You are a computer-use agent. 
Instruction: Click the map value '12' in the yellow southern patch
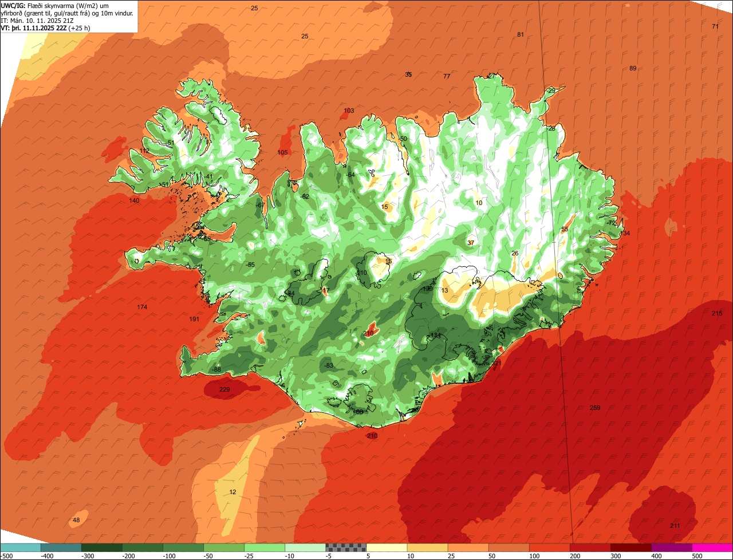point(232,492)
